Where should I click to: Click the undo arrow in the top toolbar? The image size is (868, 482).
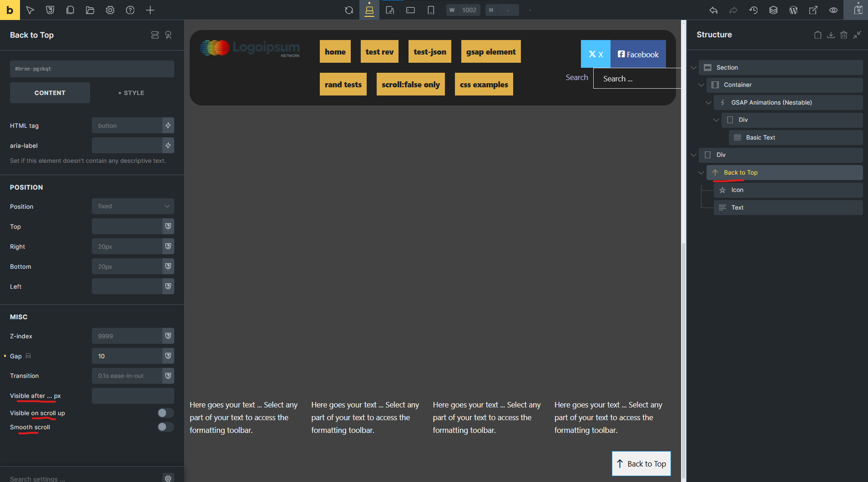[x=713, y=10]
